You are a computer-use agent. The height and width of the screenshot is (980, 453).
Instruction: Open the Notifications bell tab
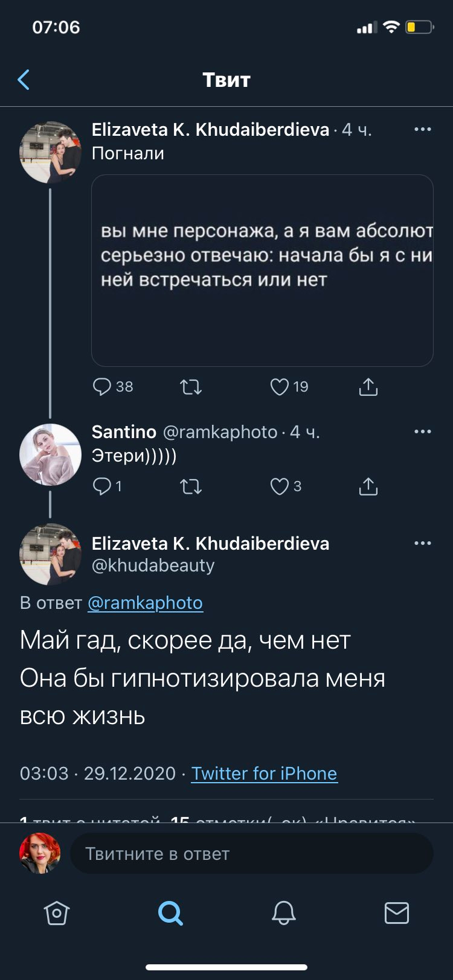pyautogui.click(x=283, y=913)
